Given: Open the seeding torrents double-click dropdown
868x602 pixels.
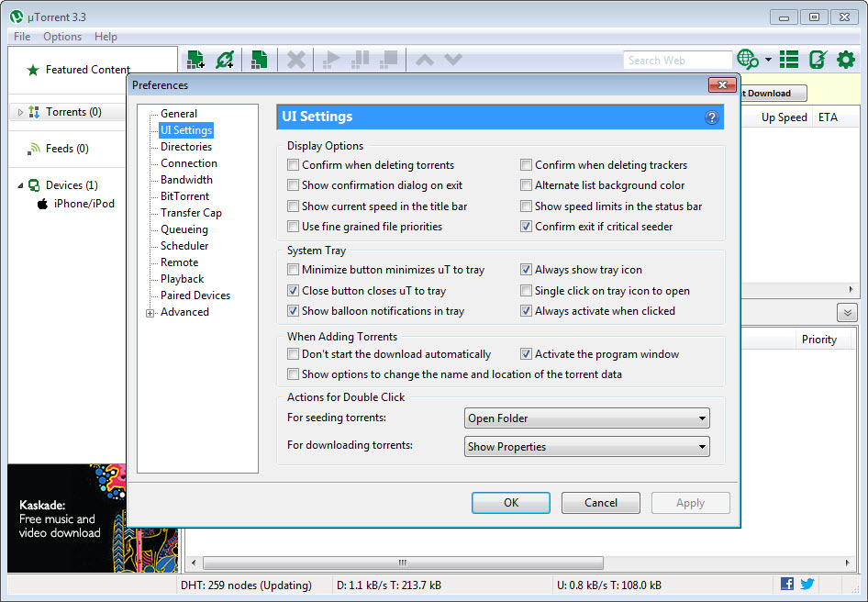Looking at the screenshot, I should (587, 418).
